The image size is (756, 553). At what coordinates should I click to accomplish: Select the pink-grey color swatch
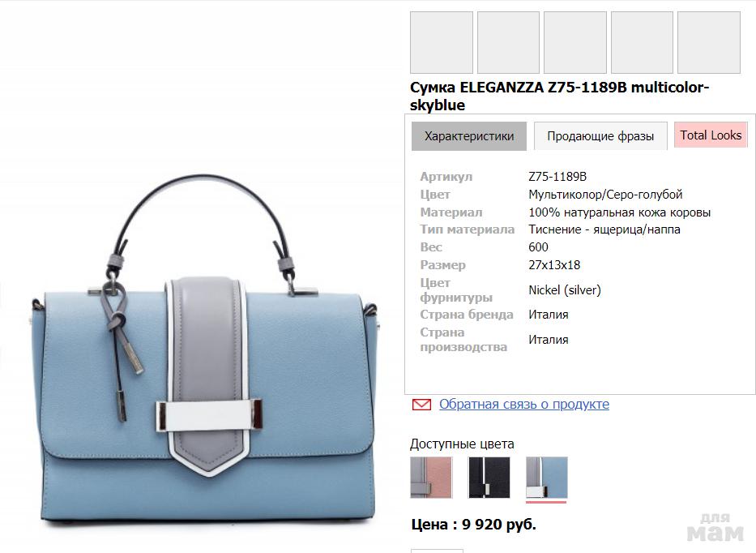431,478
